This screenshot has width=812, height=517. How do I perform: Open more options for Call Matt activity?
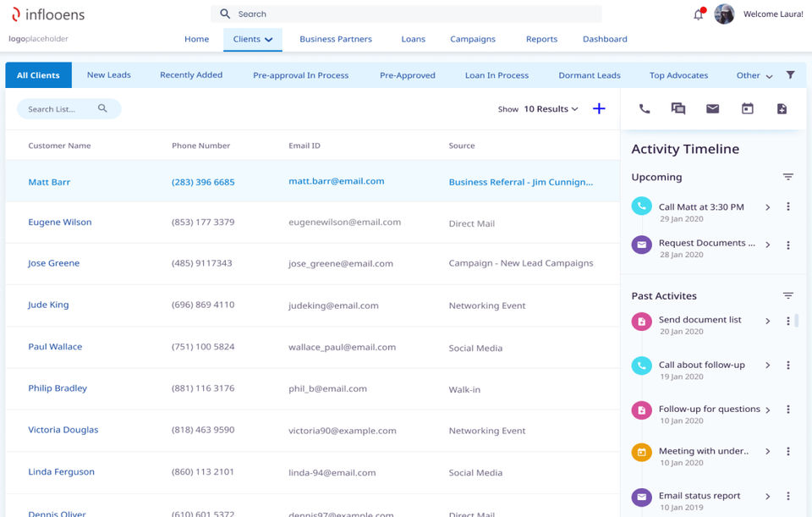click(787, 207)
